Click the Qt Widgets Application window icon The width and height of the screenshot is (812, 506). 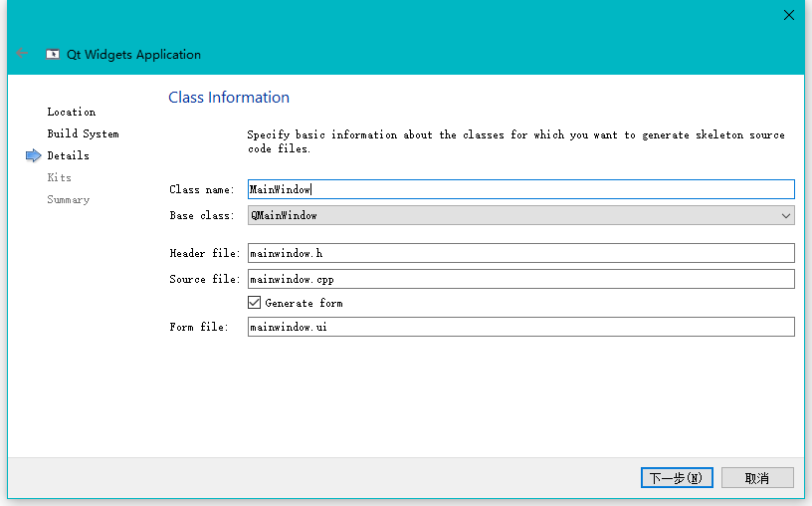pyautogui.click(x=53, y=55)
